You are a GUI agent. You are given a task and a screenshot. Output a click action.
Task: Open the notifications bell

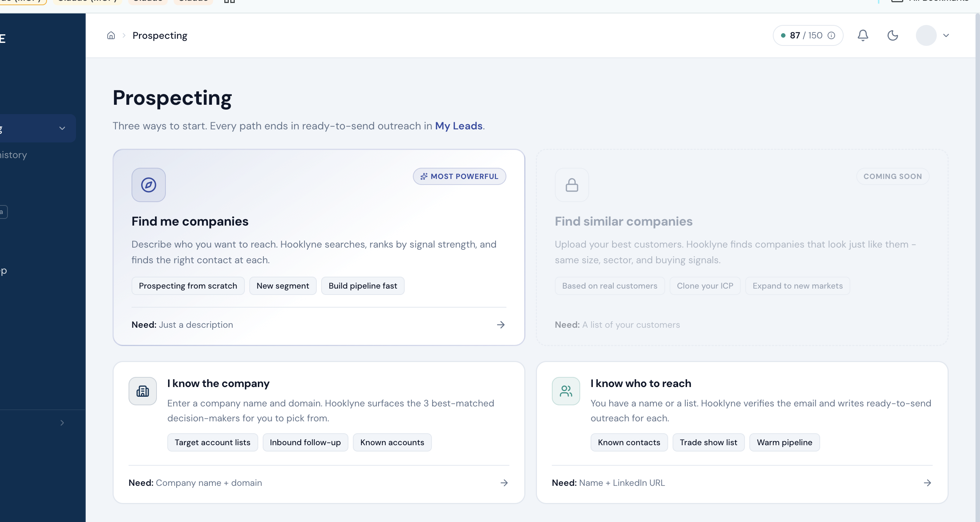[x=863, y=35]
